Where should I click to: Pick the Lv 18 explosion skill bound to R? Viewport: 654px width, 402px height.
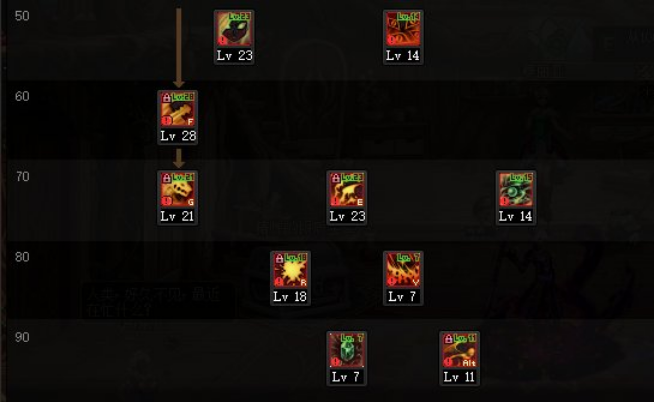pyautogui.click(x=290, y=278)
